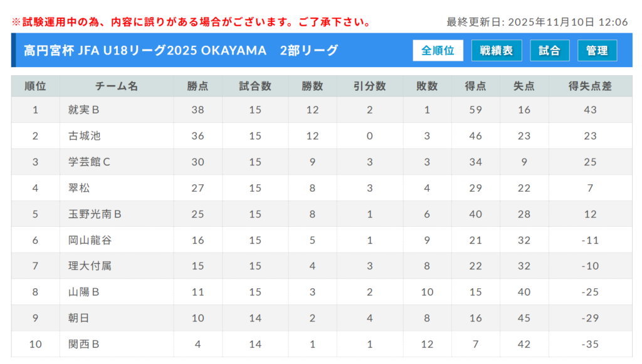Switch to the 戦績表 tab
Viewport: 642px width, 364px height.
pyautogui.click(x=496, y=51)
